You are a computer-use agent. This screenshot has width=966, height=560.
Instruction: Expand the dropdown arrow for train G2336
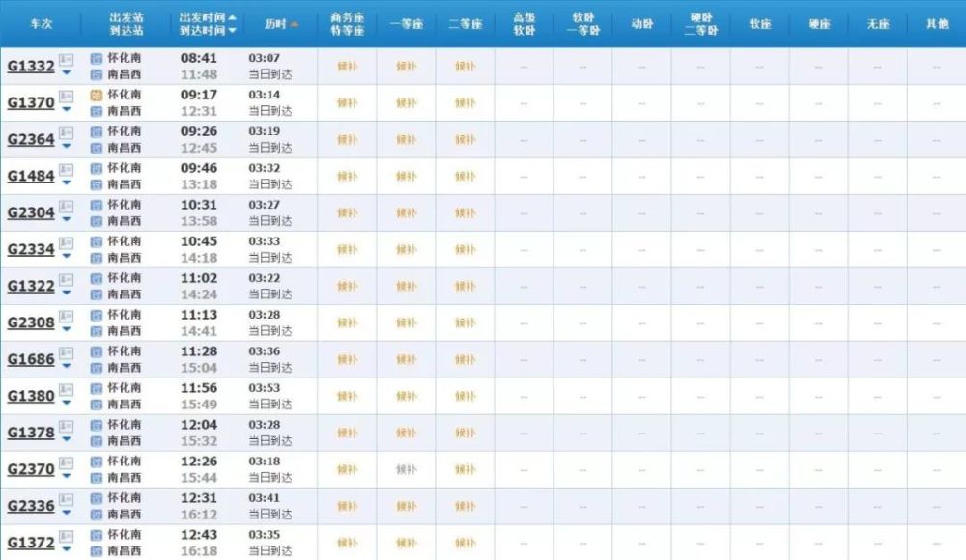tap(67, 513)
